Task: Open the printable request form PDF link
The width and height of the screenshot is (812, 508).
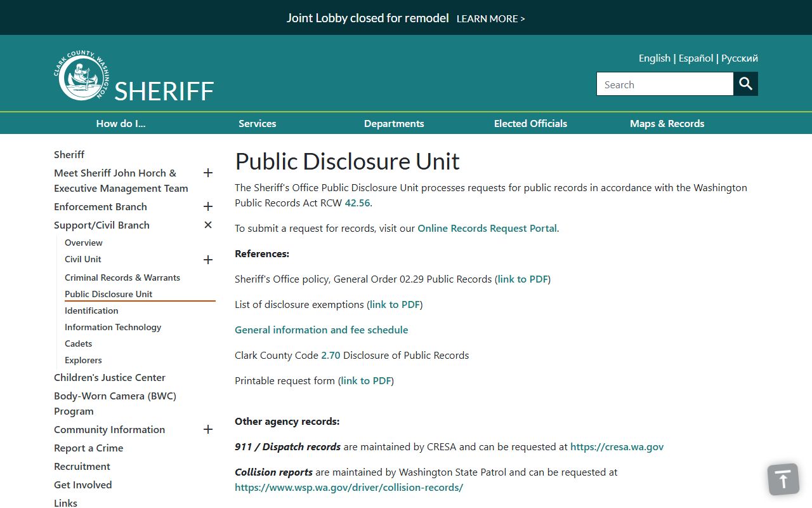Action: tap(366, 380)
